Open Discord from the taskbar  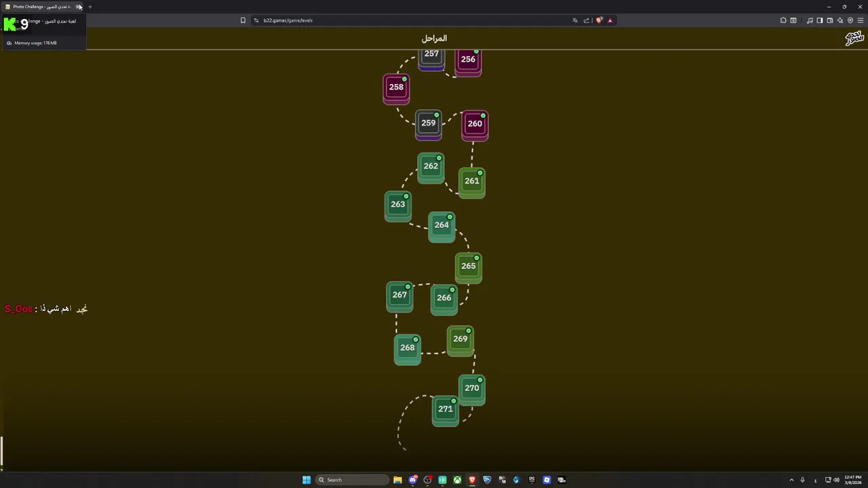click(412, 480)
